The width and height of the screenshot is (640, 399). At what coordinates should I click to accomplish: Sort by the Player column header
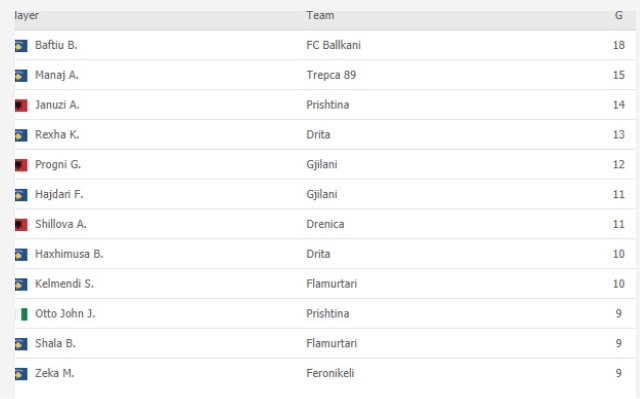(x=27, y=16)
